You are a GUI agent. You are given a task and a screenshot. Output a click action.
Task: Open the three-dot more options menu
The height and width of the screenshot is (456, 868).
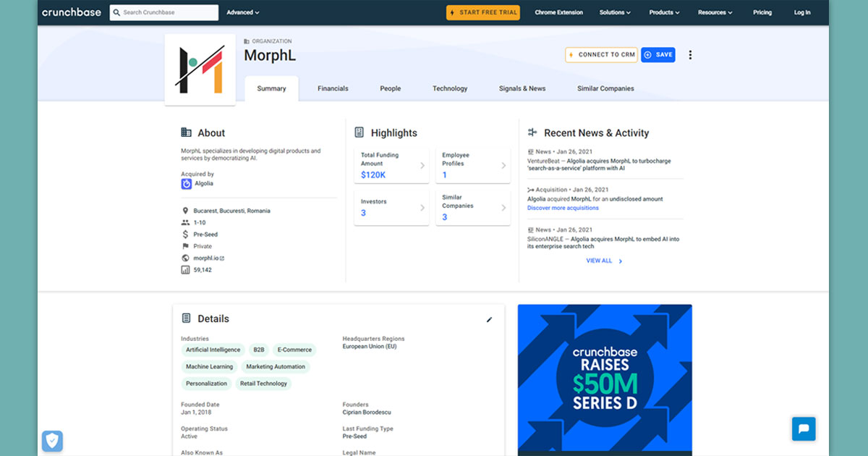(690, 55)
